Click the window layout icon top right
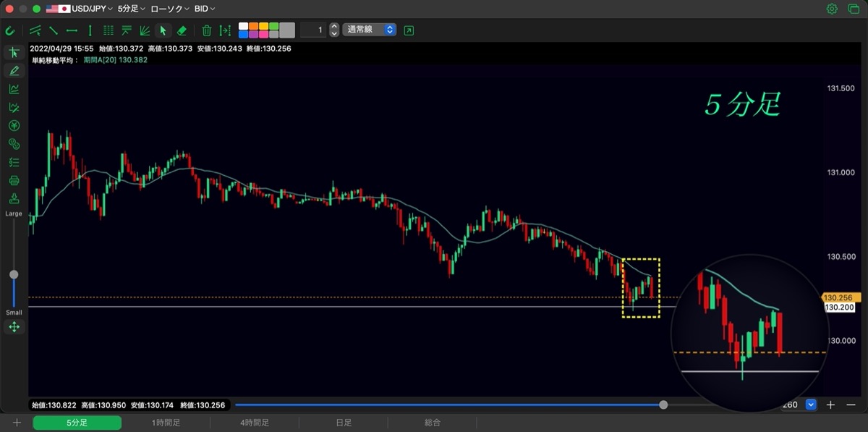Screen dimensions: 868x432 pos(852,9)
